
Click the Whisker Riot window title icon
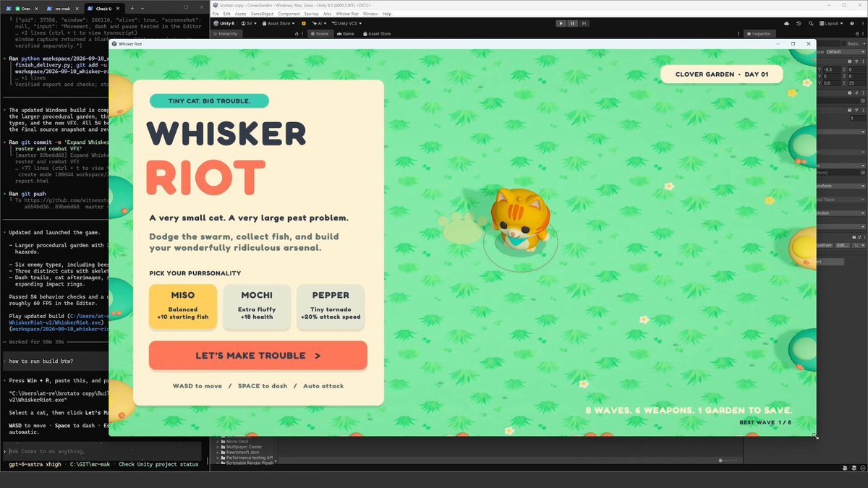click(114, 43)
